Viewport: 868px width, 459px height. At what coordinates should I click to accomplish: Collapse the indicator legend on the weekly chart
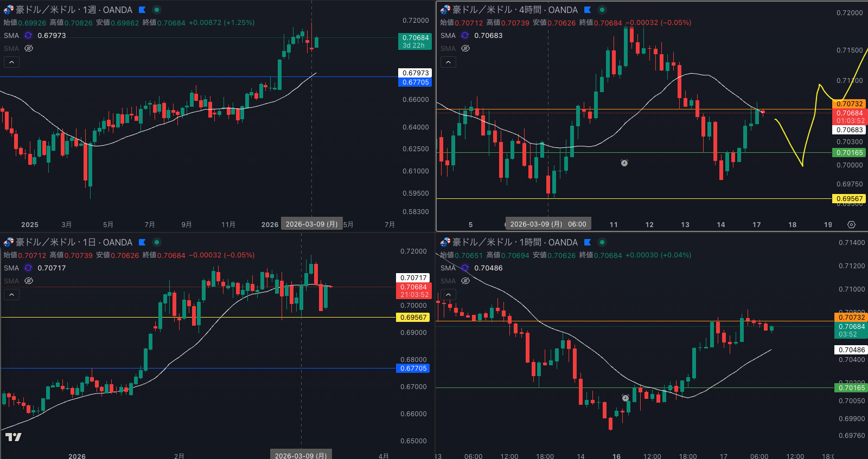tap(11, 62)
